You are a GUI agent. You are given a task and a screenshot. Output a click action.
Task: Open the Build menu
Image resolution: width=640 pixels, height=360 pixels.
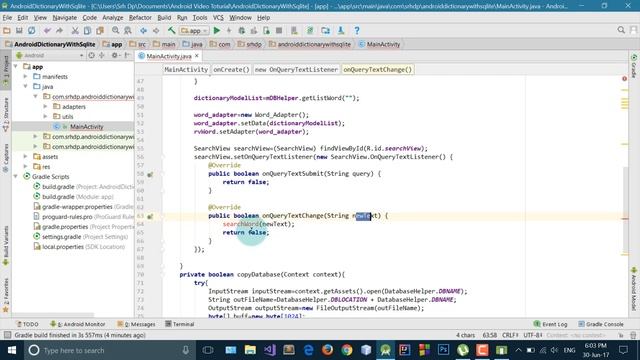pos(164,18)
